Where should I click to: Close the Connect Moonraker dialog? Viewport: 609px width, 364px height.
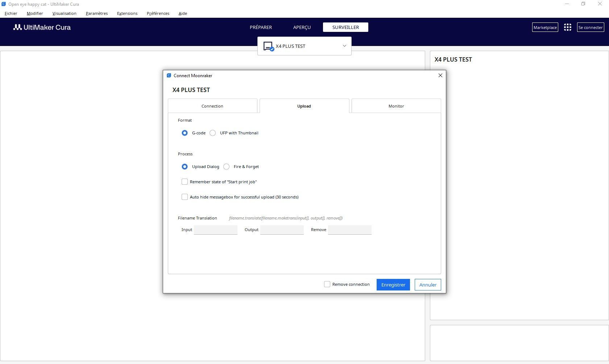(x=440, y=75)
